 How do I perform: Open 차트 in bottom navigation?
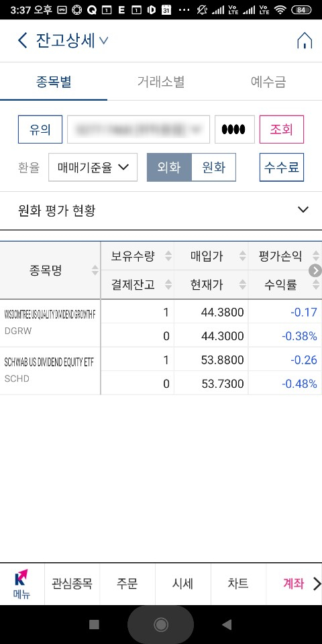tap(238, 584)
